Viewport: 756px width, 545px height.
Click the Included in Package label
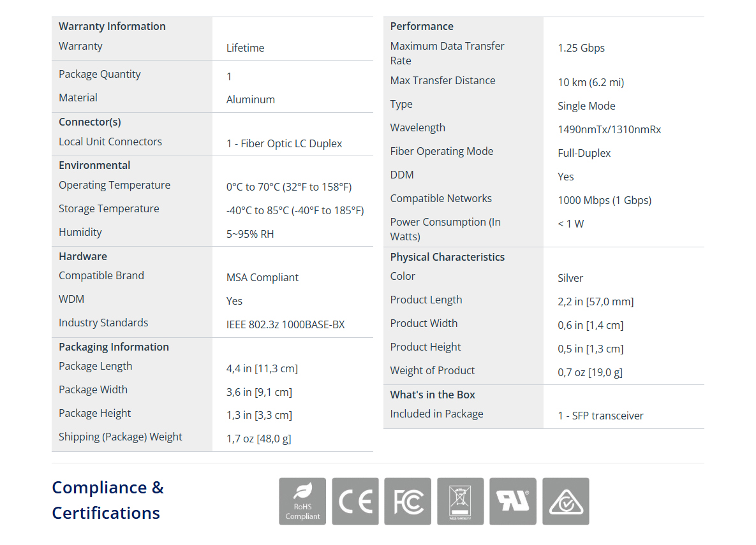click(436, 414)
